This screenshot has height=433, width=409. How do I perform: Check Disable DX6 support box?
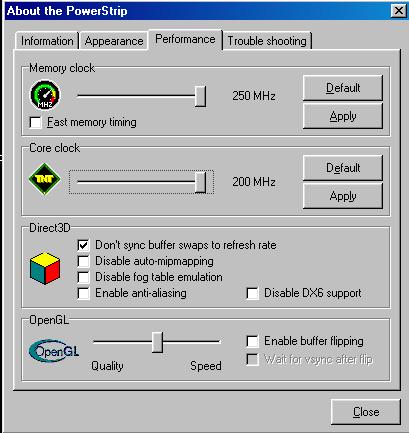coord(252,293)
